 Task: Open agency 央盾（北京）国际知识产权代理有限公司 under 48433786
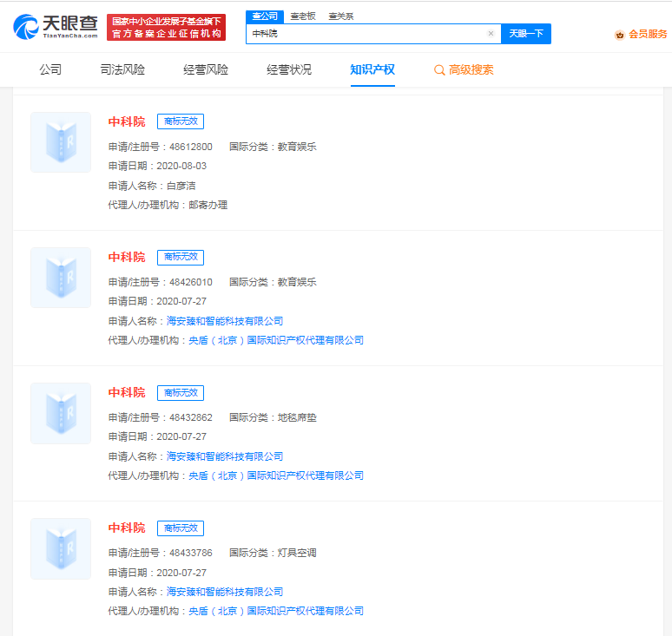pos(276,611)
